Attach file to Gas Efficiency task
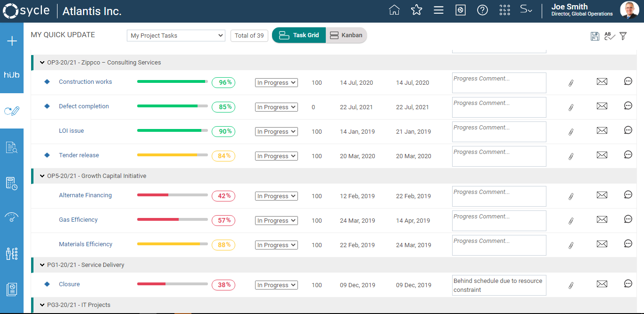 571,221
